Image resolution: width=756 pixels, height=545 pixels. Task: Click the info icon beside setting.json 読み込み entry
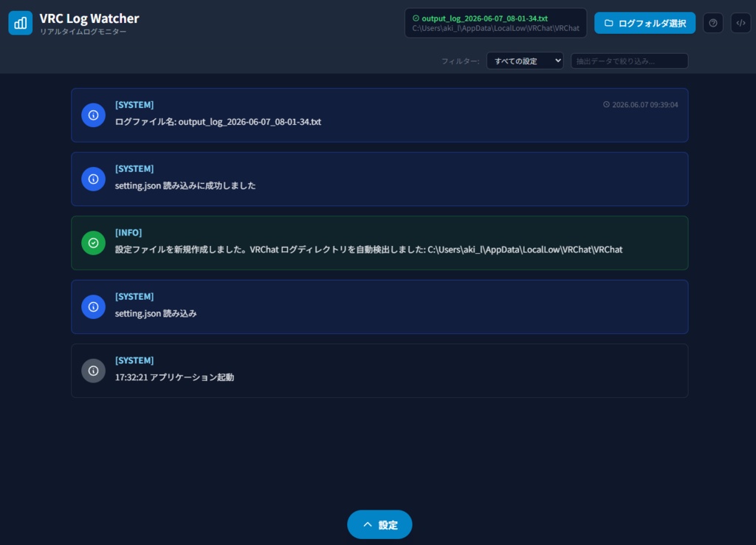click(x=94, y=306)
